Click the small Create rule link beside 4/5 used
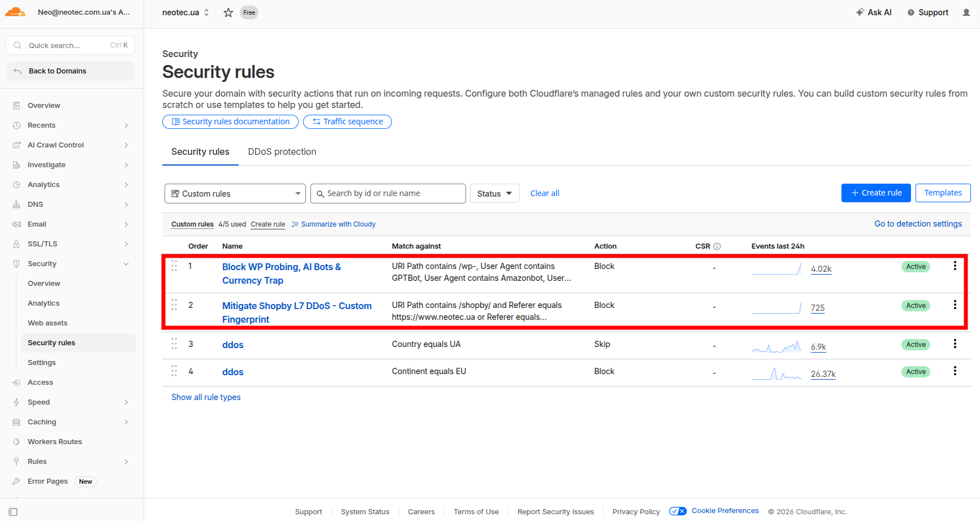Viewport: 980px width, 521px height. 268,224
